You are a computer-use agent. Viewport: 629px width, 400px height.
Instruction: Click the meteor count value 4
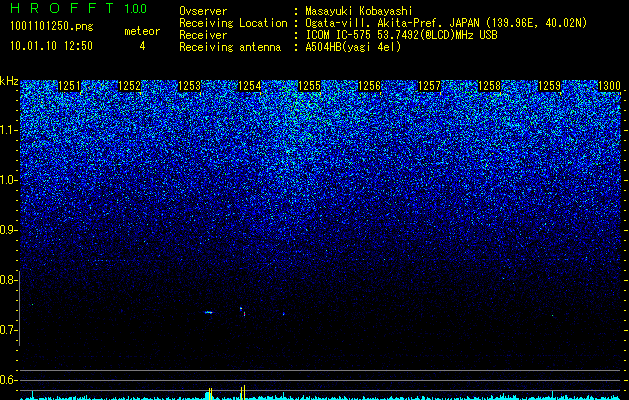click(142, 46)
